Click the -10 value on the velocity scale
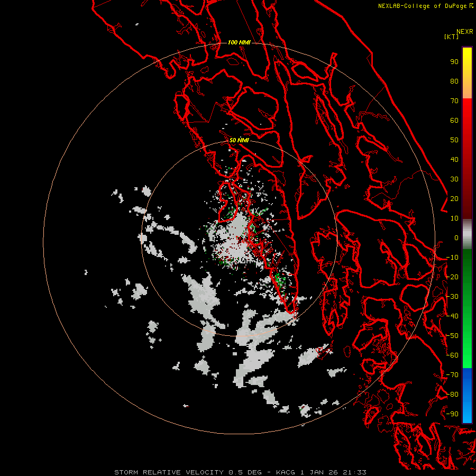The width and height of the screenshot is (476, 476). click(452, 258)
